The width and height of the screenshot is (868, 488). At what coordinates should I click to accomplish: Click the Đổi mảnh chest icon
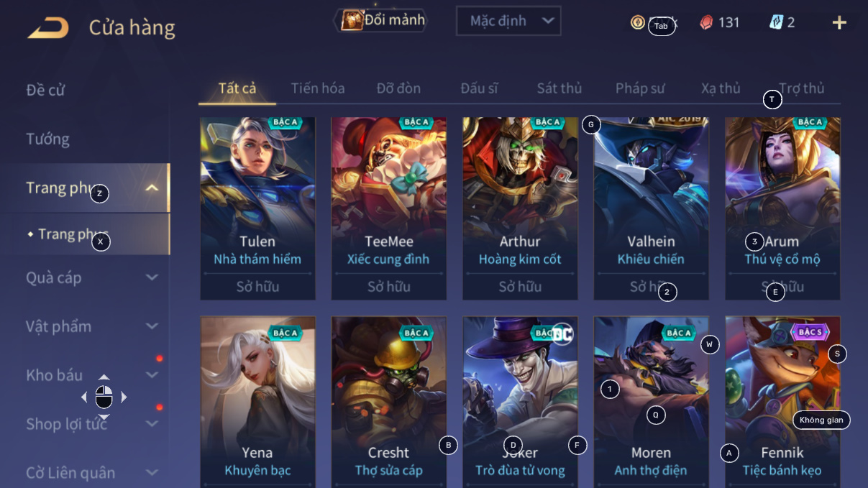[x=352, y=20]
